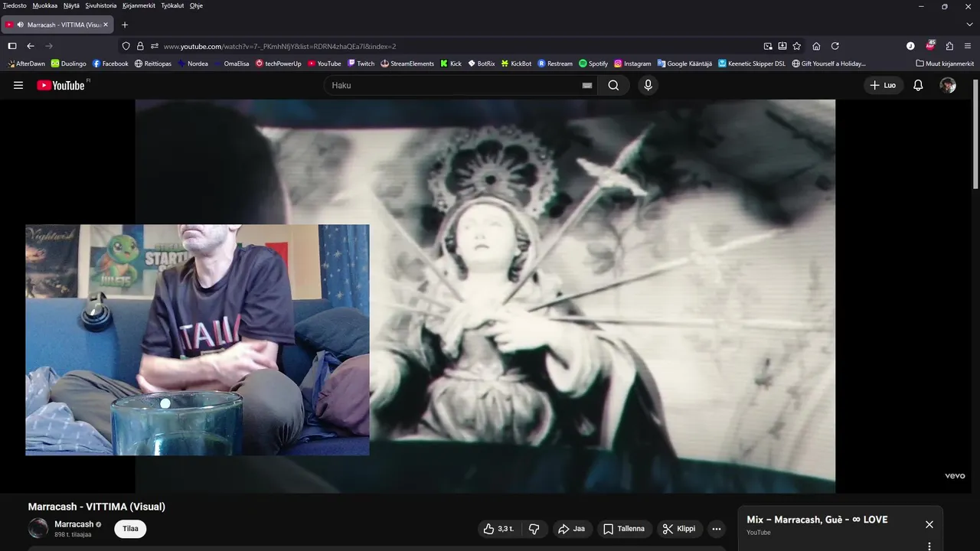The width and height of the screenshot is (980, 551).
Task: Open the Duolingo bookmark
Action: click(x=69, y=64)
